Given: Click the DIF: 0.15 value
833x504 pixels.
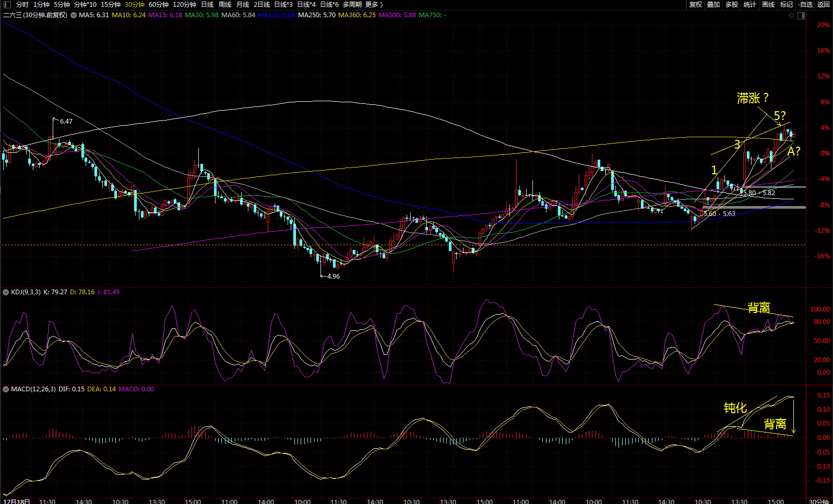Looking at the screenshot, I should 72,389.
